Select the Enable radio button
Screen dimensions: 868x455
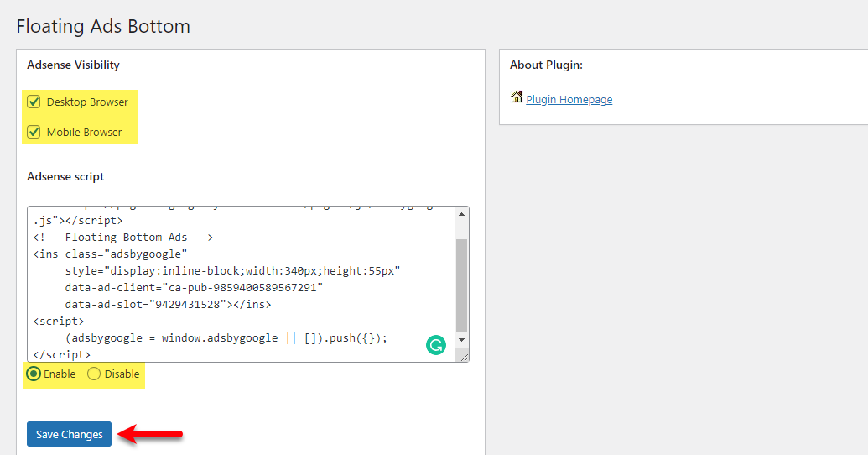tap(34, 374)
